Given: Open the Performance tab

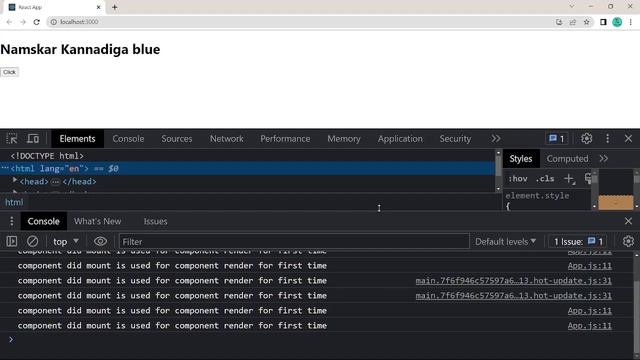Looking at the screenshot, I should 285,139.
